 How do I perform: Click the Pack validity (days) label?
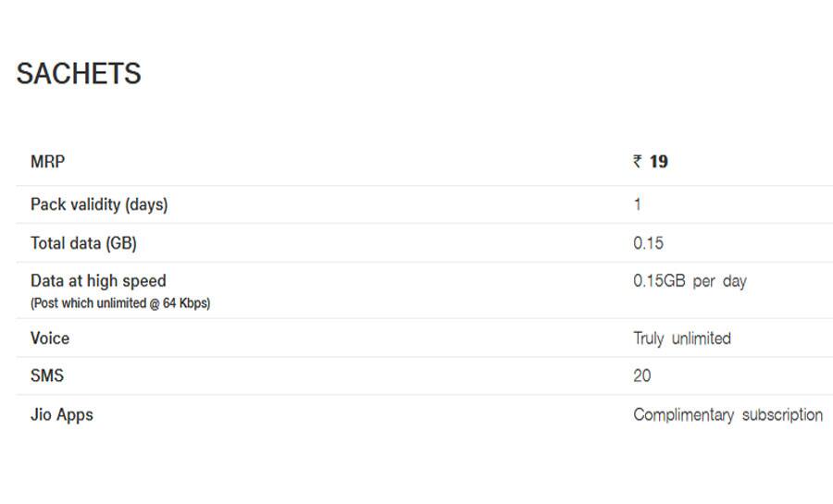(99, 204)
